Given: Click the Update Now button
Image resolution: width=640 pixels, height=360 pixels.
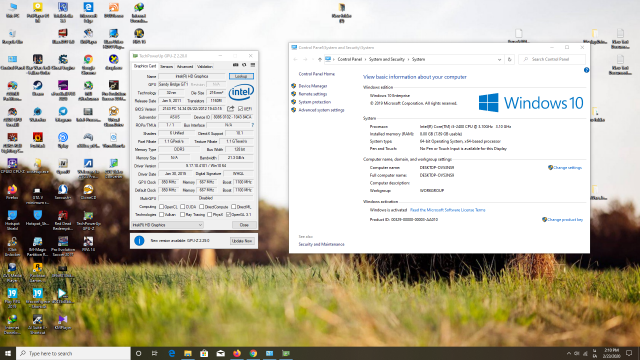Looking at the screenshot, I should pyautogui.click(x=242, y=241).
